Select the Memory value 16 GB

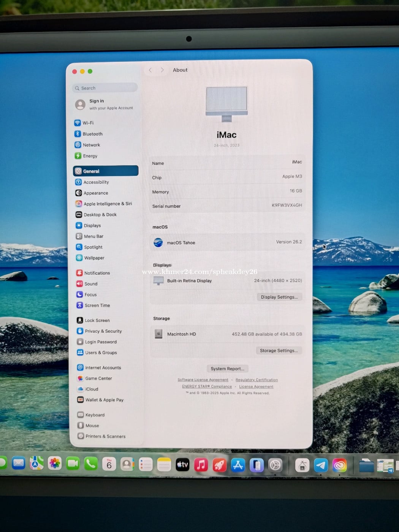296,191
